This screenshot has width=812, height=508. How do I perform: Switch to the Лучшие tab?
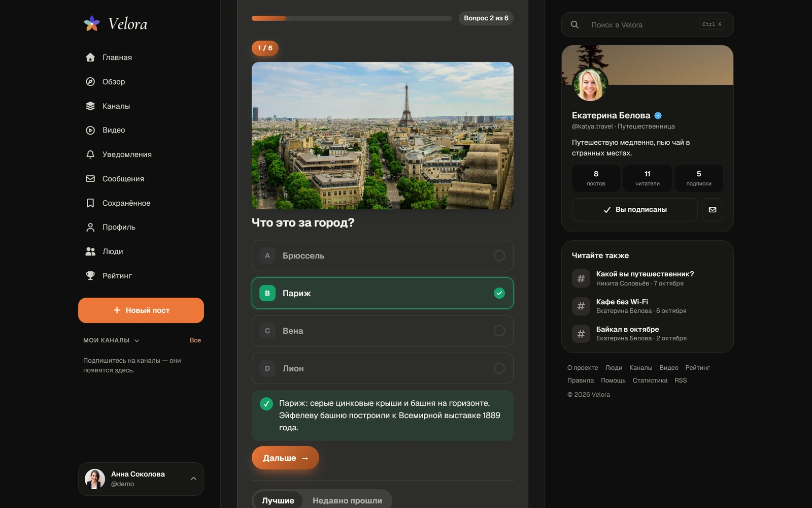tap(278, 500)
